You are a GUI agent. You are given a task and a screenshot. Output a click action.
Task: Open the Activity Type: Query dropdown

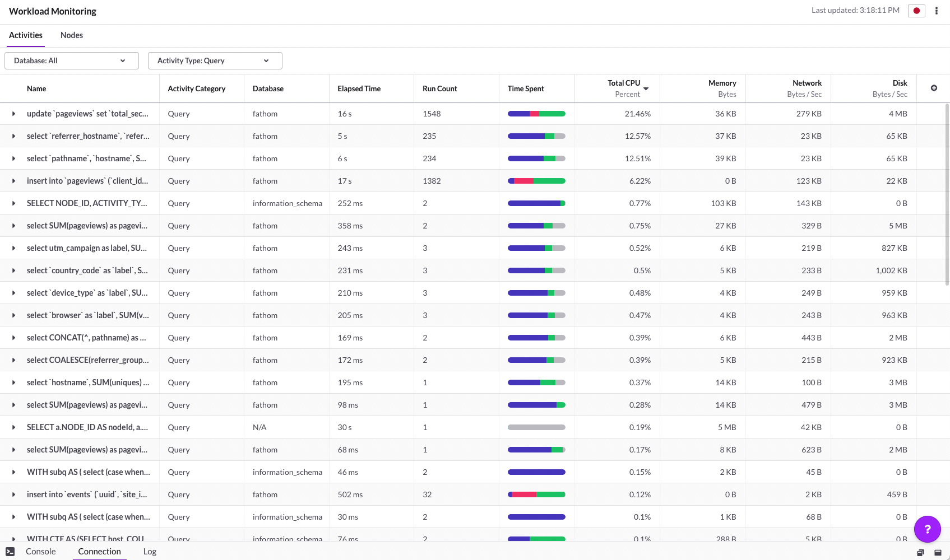tap(215, 60)
